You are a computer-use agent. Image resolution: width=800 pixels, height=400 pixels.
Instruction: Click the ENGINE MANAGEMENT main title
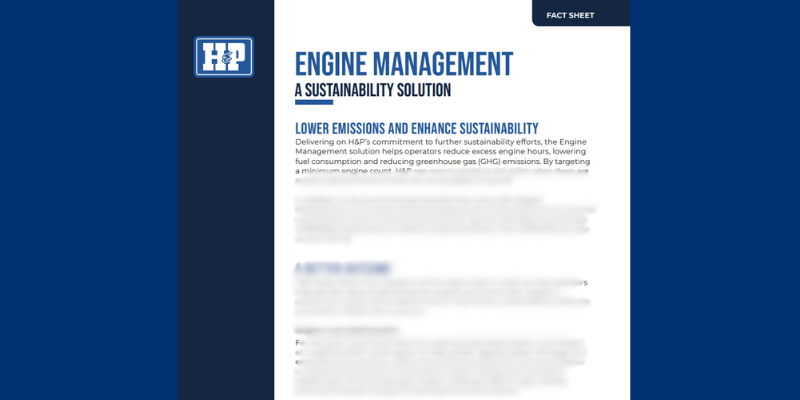coord(404,63)
